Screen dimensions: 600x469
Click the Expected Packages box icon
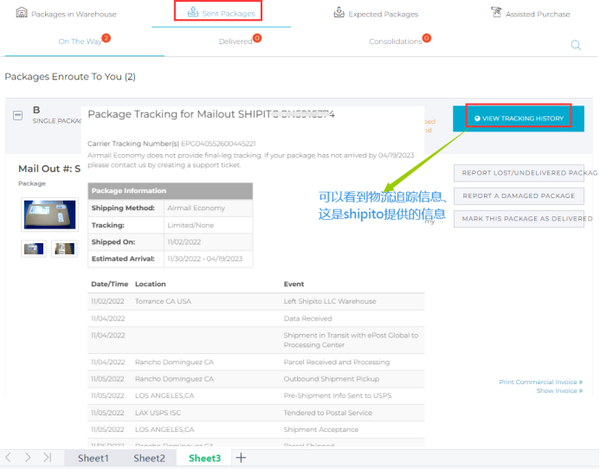click(339, 12)
